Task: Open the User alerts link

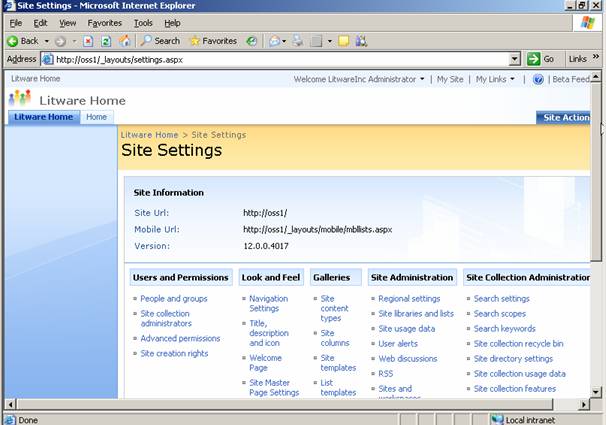Action: point(398,344)
